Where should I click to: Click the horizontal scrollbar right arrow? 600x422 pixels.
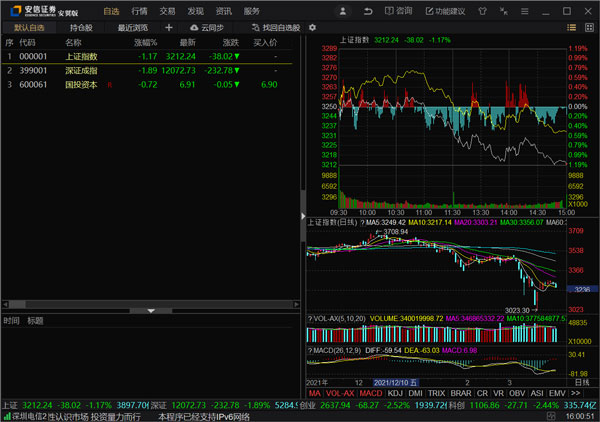(297, 305)
